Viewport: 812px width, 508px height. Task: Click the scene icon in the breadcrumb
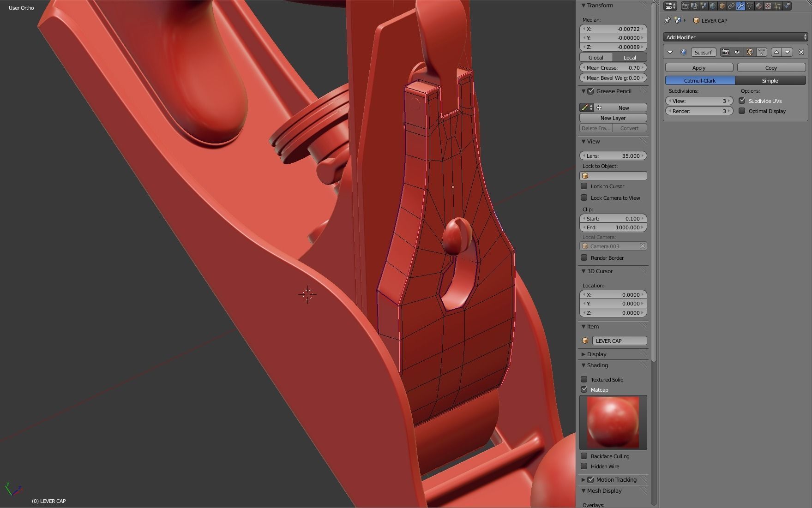pyautogui.click(x=678, y=20)
